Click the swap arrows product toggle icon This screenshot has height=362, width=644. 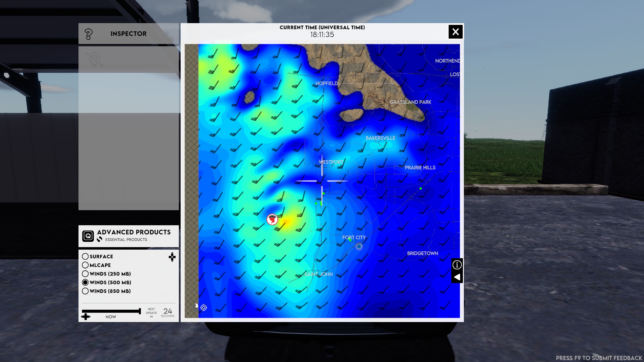[x=100, y=239]
